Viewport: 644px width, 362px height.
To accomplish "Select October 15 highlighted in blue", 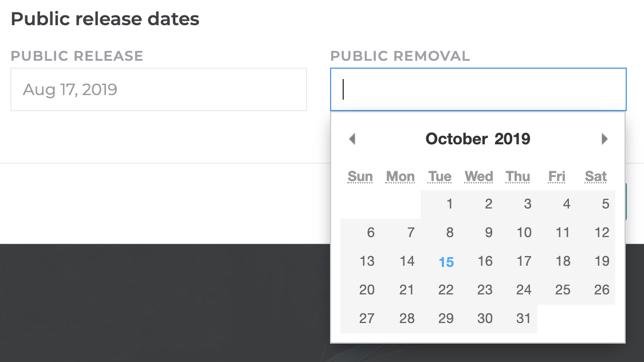I will click(446, 262).
